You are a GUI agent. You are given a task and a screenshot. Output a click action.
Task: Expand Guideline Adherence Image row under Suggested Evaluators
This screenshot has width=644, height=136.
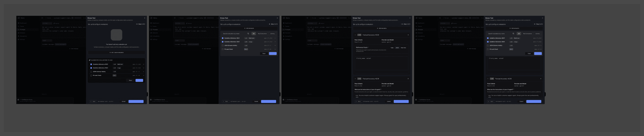click(x=144, y=68)
